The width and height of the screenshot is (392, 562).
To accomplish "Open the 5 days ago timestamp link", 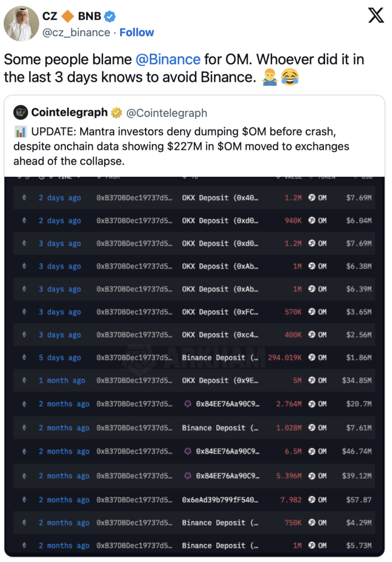I will click(x=60, y=358).
